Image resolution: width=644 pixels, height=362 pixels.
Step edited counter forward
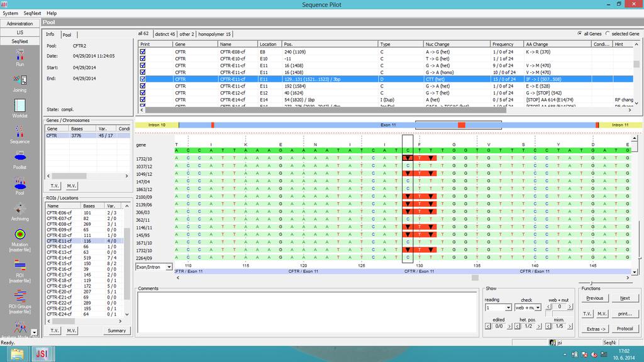coord(509,326)
